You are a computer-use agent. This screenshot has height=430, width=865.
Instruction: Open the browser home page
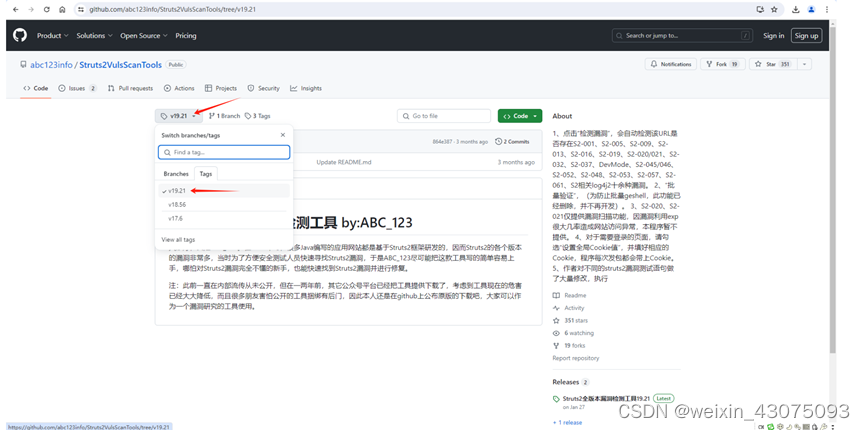pyautogui.click(x=62, y=9)
